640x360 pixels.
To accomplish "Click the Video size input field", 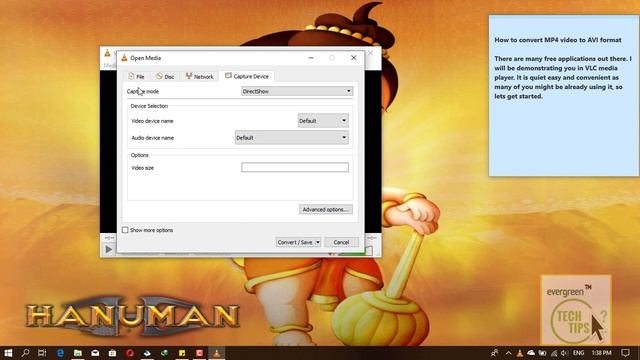I will click(x=295, y=167).
